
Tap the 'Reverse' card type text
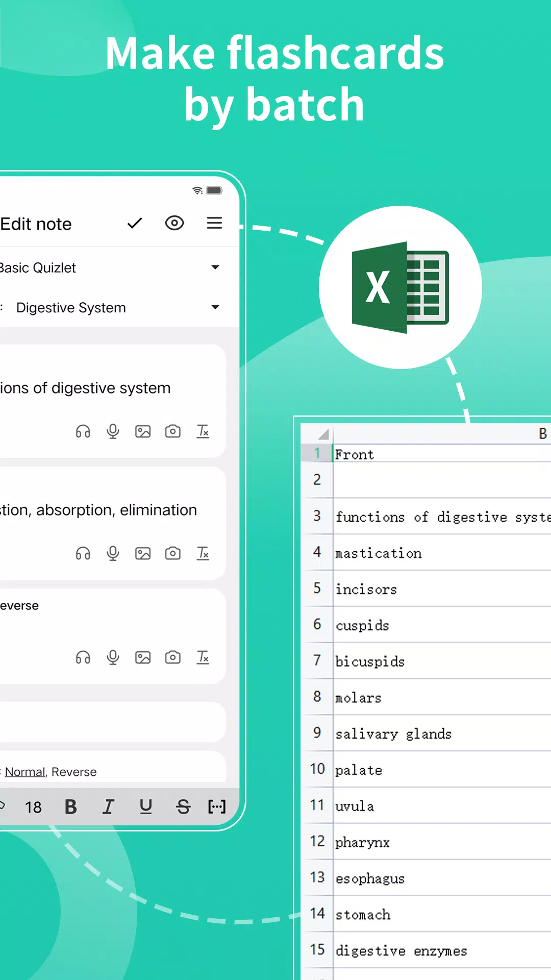74,772
